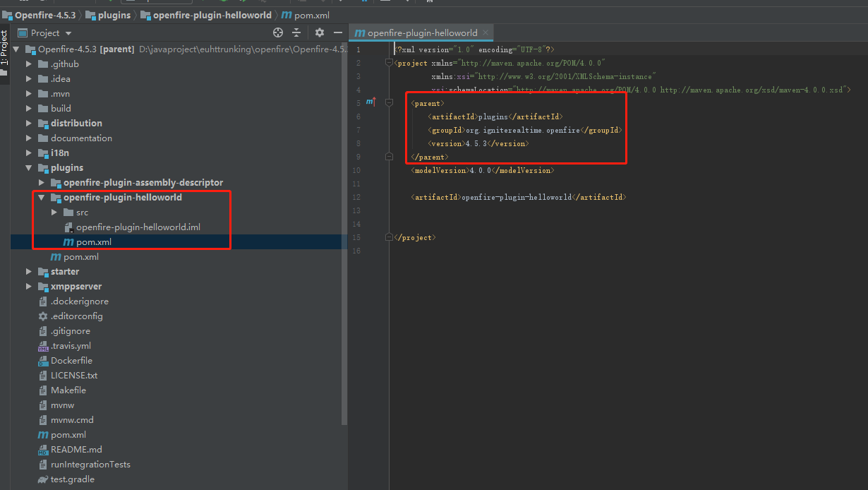The height and width of the screenshot is (490, 868).
Task: Expand the .idea folder
Action: (x=29, y=79)
